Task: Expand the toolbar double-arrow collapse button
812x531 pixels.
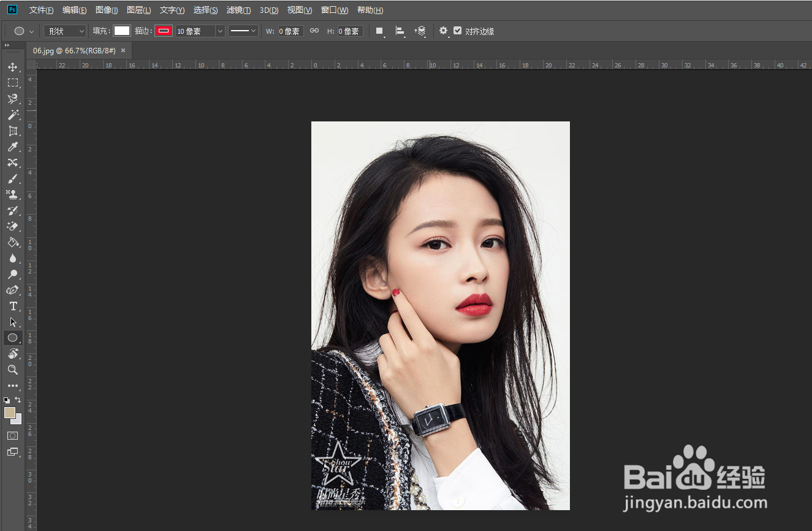Action: pos(7,45)
